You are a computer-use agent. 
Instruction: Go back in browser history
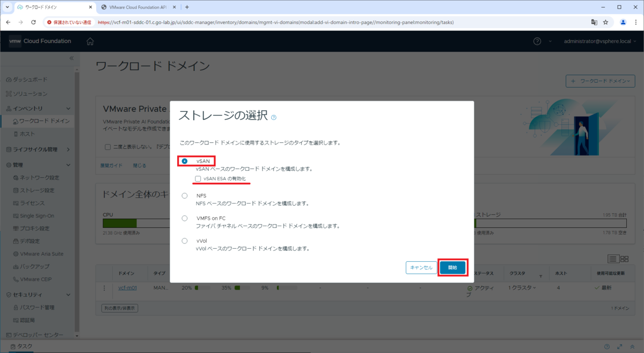pos(9,23)
